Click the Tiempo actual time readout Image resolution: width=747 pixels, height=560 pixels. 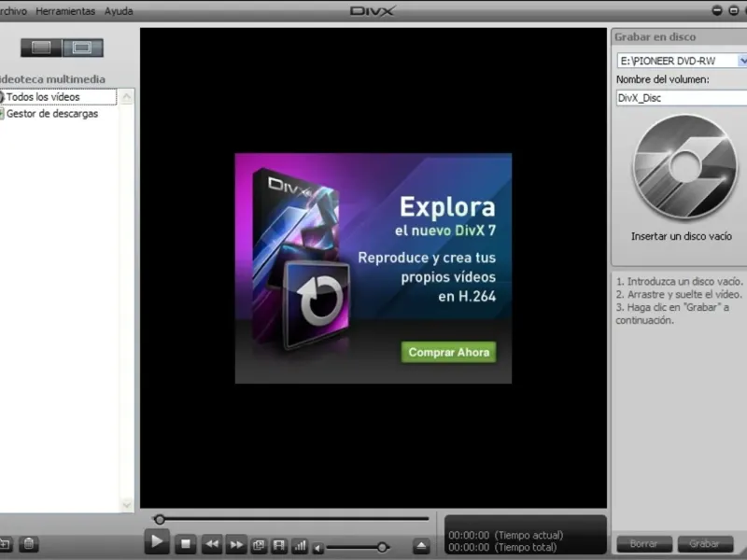pyautogui.click(x=505, y=535)
